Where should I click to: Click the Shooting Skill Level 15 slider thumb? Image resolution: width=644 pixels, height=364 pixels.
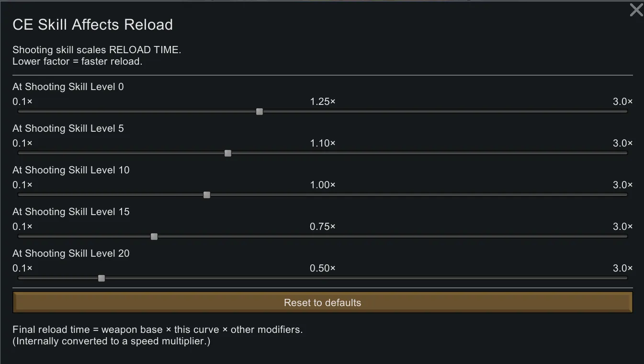tap(154, 237)
